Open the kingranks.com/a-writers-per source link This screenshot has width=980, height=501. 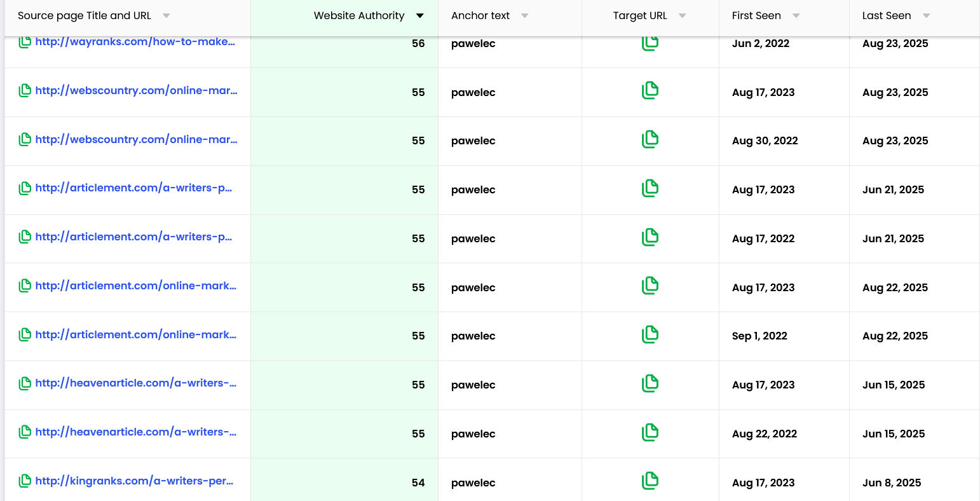point(134,481)
